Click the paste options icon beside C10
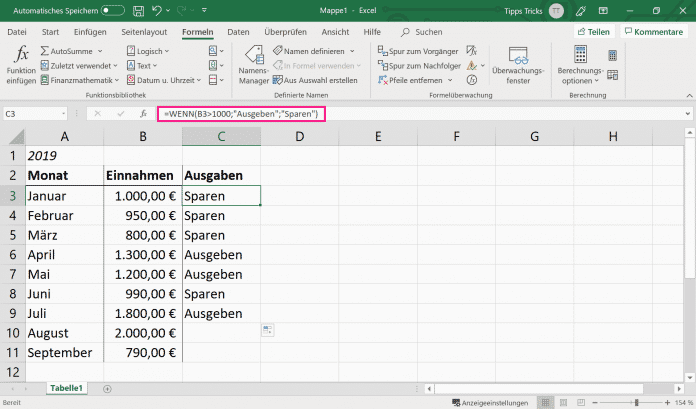The width and height of the screenshot is (696, 409). 268,329
